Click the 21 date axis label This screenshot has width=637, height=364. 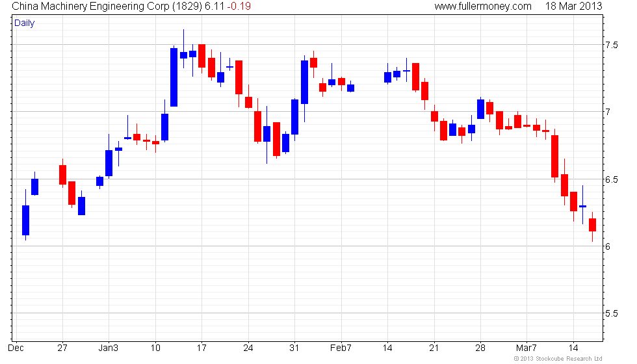[434, 348]
